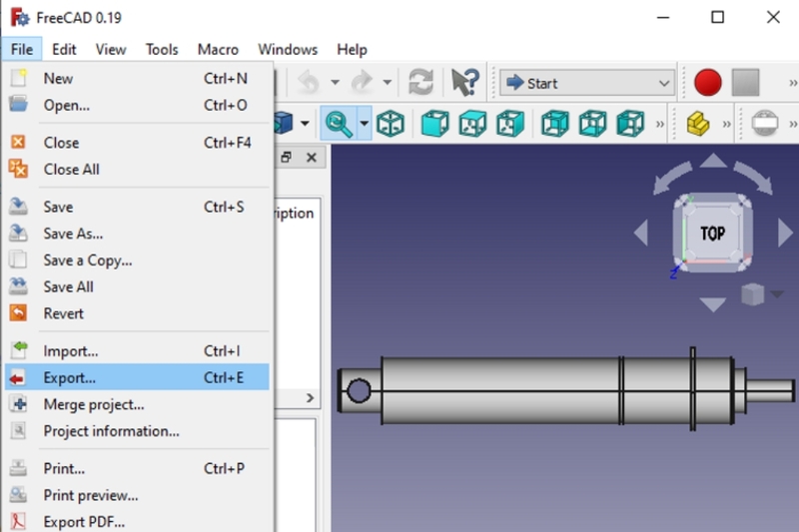
Task: Open the Edit menu
Action: click(x=64, y=49)
